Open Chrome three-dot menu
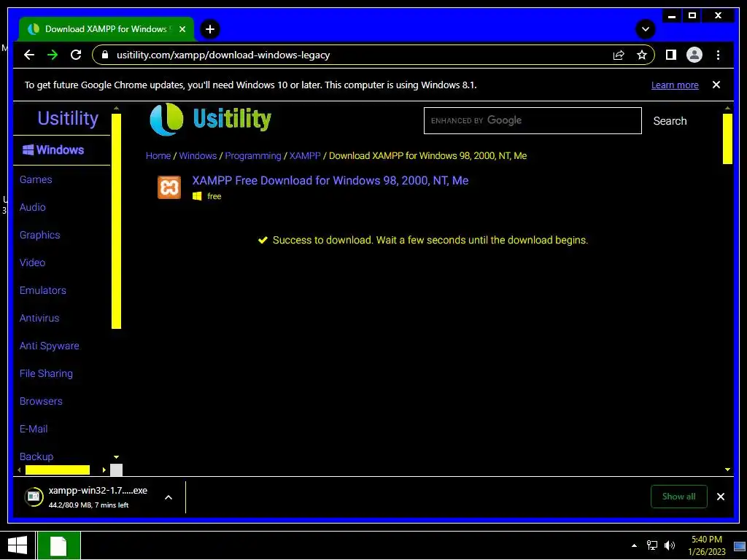 point(718,55)
